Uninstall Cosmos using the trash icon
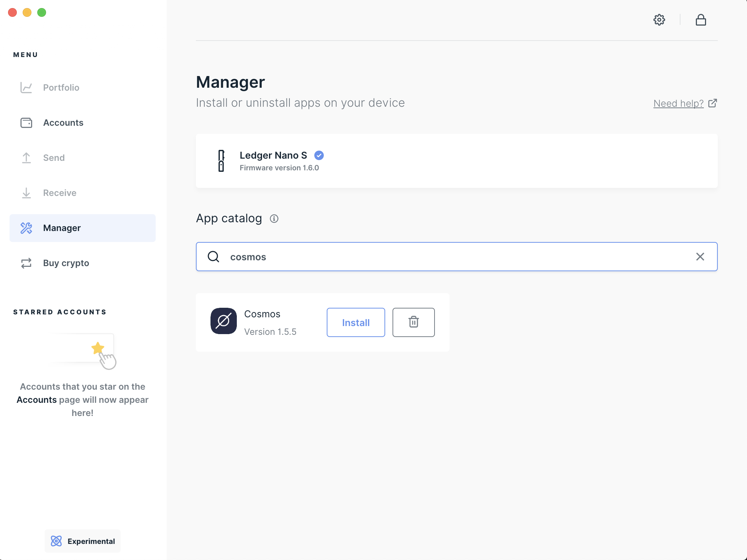 tap(413, 322)
